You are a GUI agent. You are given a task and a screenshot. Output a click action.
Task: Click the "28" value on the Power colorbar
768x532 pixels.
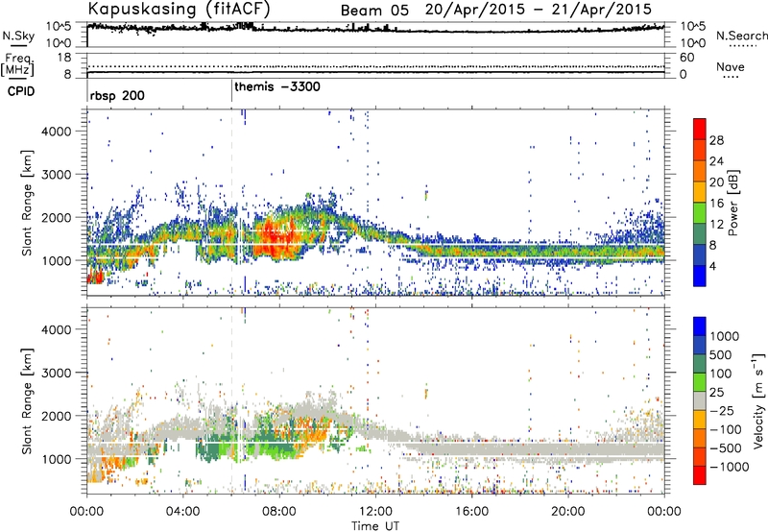pyautogui.click(x=716, y=140)
